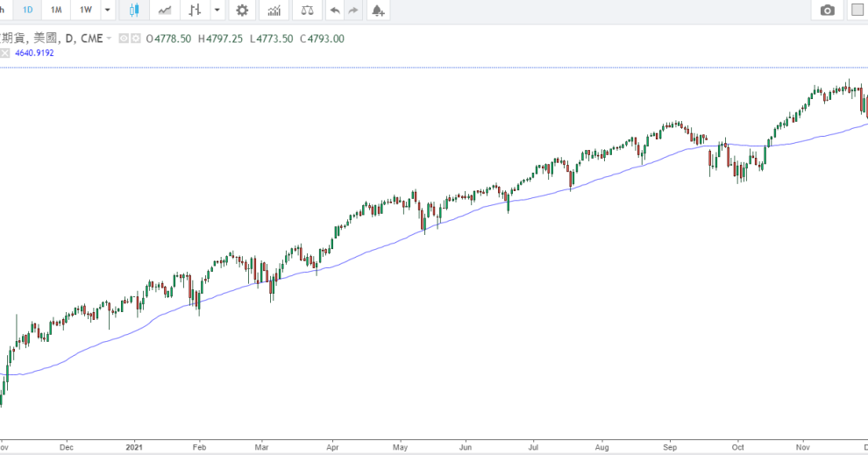Click the chart properties gear icon
This screenshot has width=868, height=455.
point(242,11)
